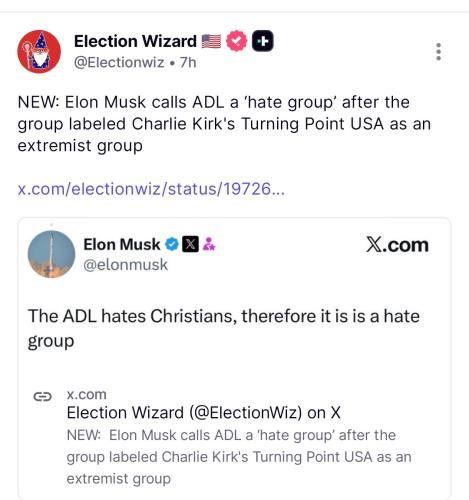Click the x.com domain label in preview
The height and width of the screenshot is (500, 469).
coord(87,394)
